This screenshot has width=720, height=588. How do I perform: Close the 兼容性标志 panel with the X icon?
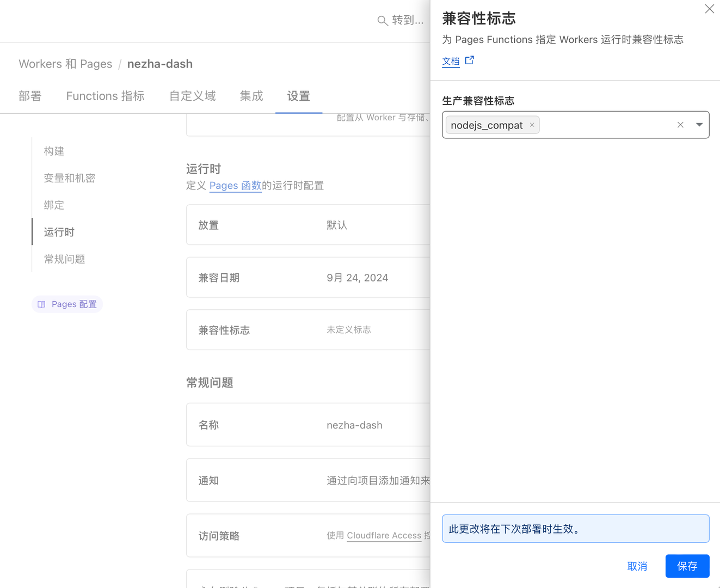709,9
